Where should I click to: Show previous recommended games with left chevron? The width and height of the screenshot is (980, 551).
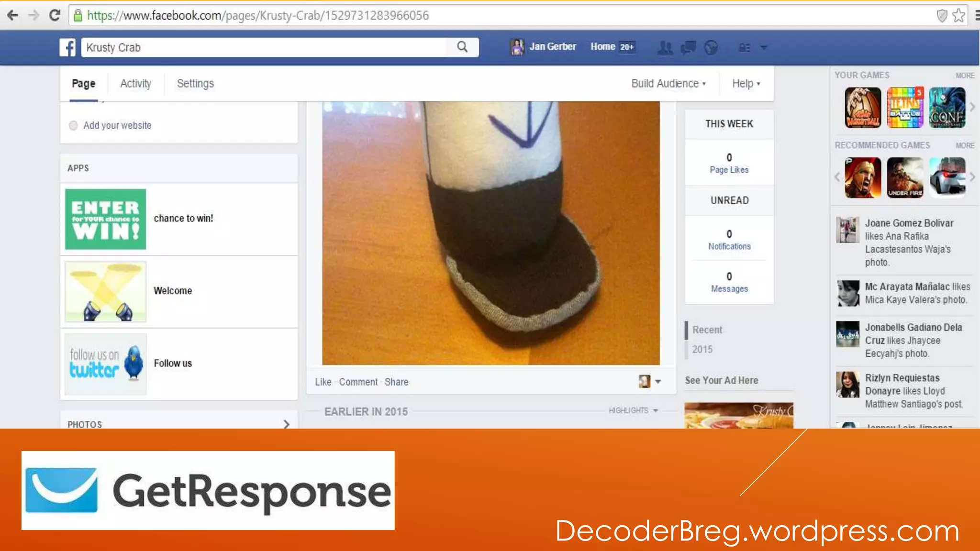click(837, 177)
